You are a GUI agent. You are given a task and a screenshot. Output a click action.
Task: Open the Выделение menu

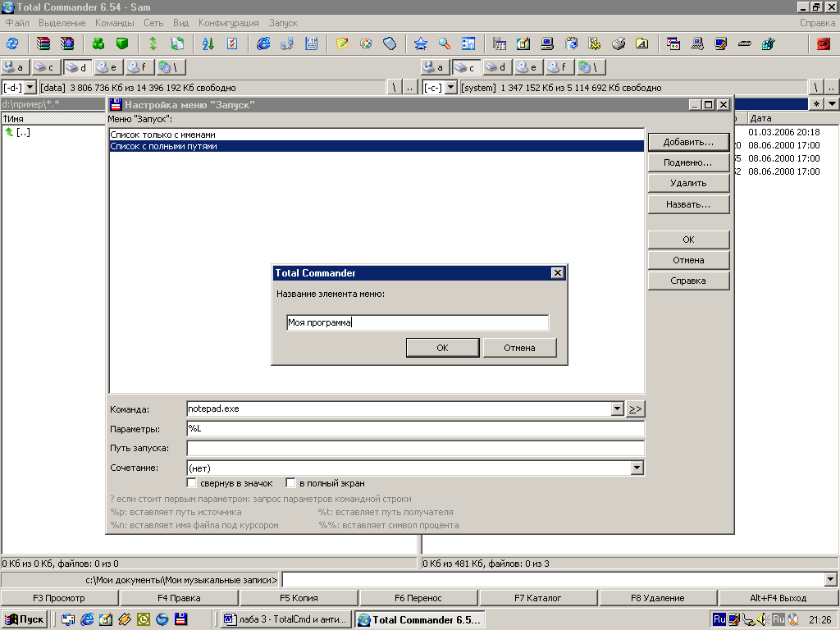(62, 23)
